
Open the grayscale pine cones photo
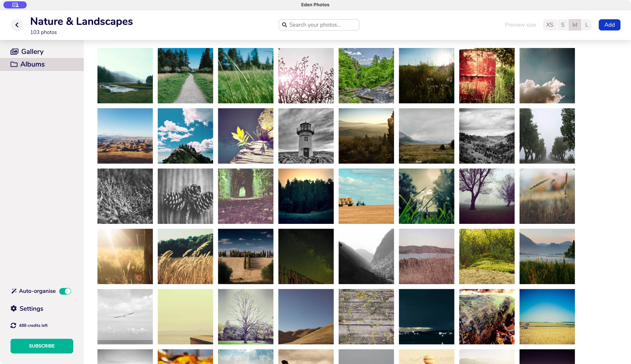pos(185,196)
